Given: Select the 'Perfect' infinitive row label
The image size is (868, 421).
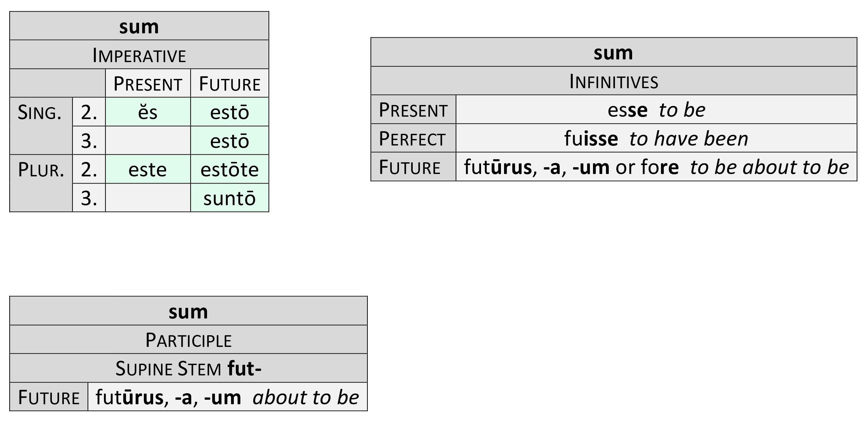Looking at the screenshot, I should pyautogui.click(x=413, y=138).
